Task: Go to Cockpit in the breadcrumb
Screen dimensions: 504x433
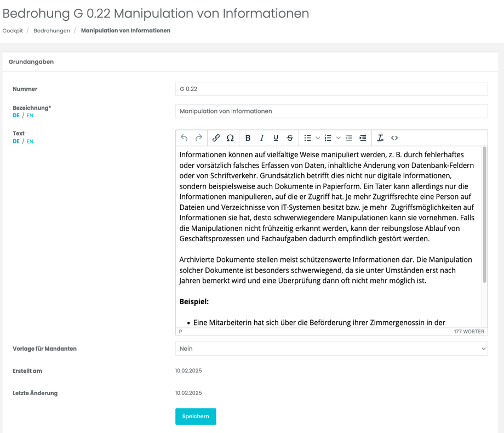Action: pos(13,31)
